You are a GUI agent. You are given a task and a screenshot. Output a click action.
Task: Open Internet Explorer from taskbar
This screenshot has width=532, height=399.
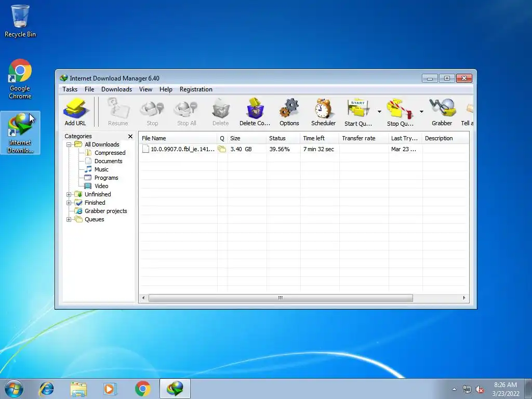(x=46, y=389)
